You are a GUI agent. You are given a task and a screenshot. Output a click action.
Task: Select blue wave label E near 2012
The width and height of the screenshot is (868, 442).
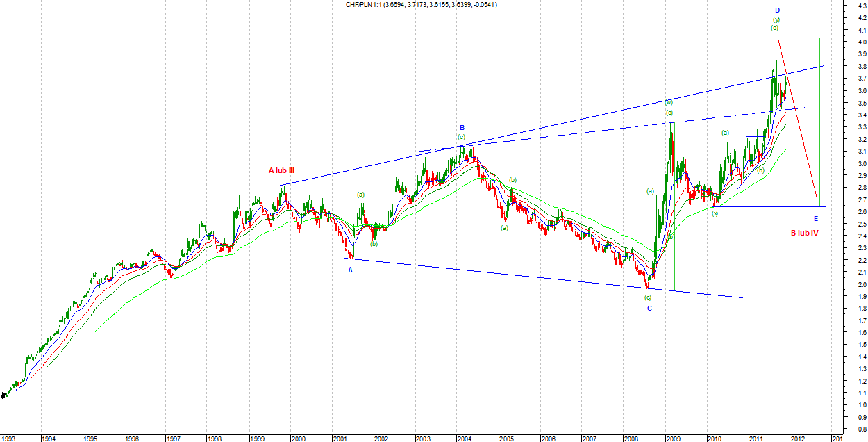815,218
